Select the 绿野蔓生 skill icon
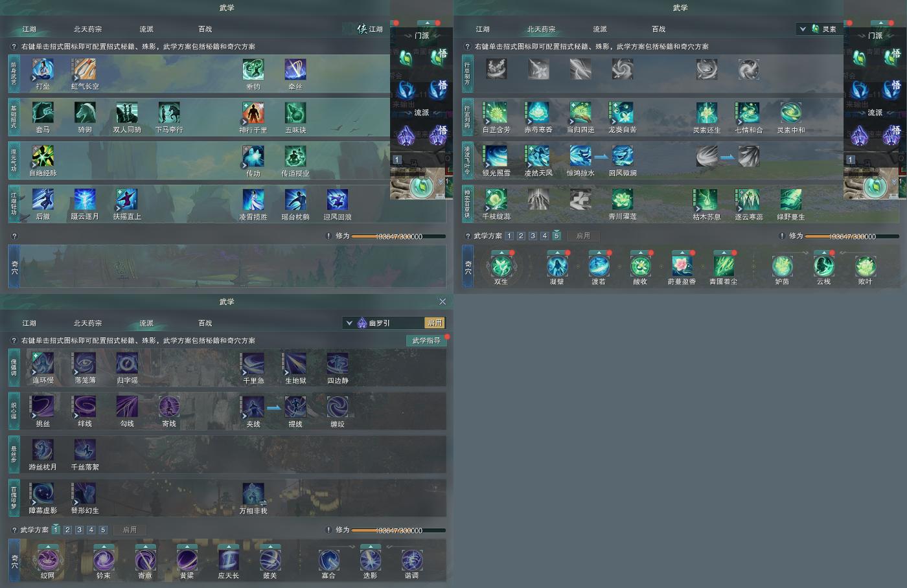Screen dimensions: 907x588 click(x=791, y=199)
